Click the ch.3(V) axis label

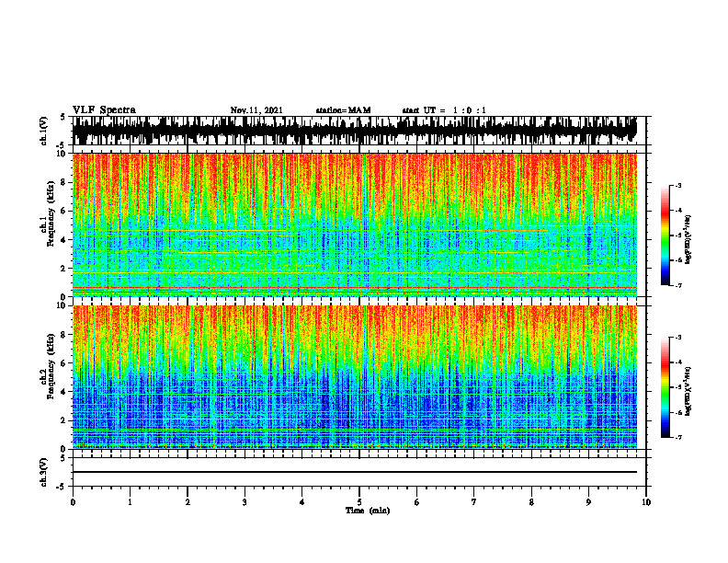(x=43, y=472)
